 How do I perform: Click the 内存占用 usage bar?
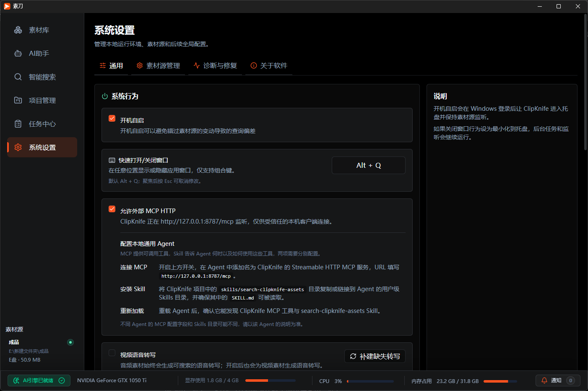tap(500, 381)
